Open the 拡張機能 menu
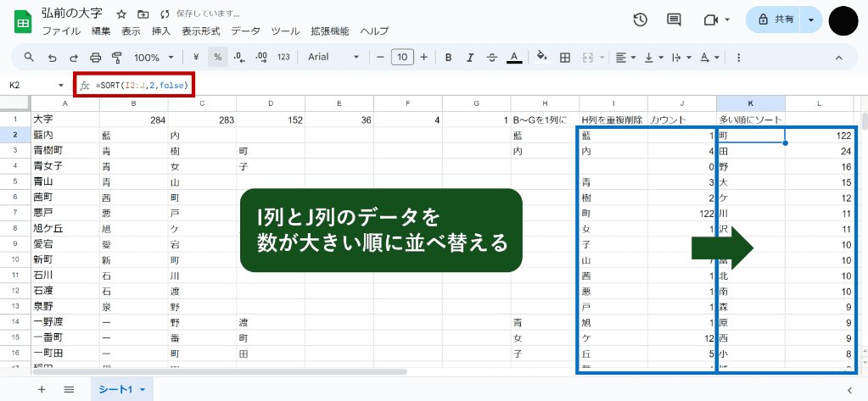This screenshot has width=868, height=401. point(330,31)
